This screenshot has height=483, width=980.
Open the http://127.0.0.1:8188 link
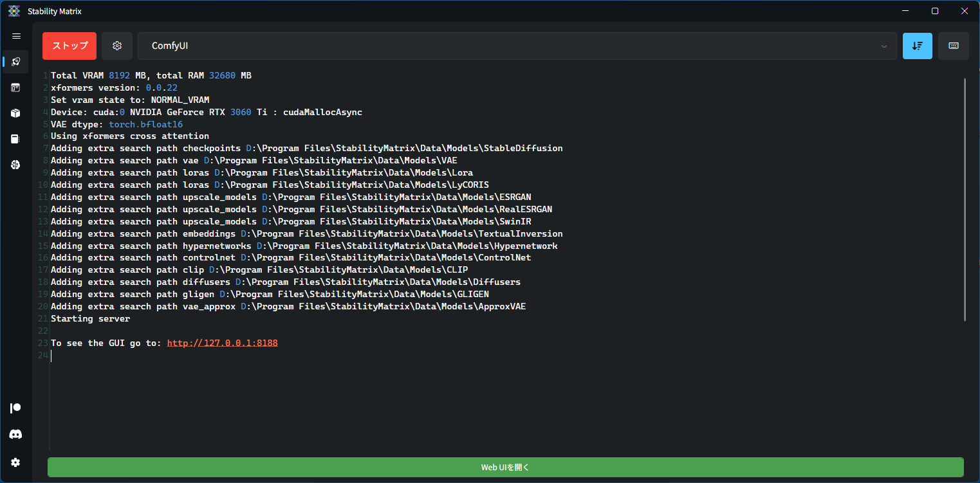223,343
